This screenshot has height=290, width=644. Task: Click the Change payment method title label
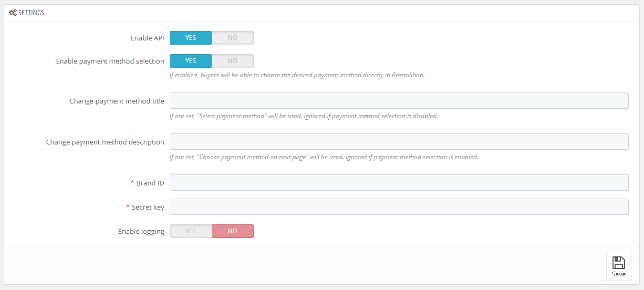click(x=117, y=101)
